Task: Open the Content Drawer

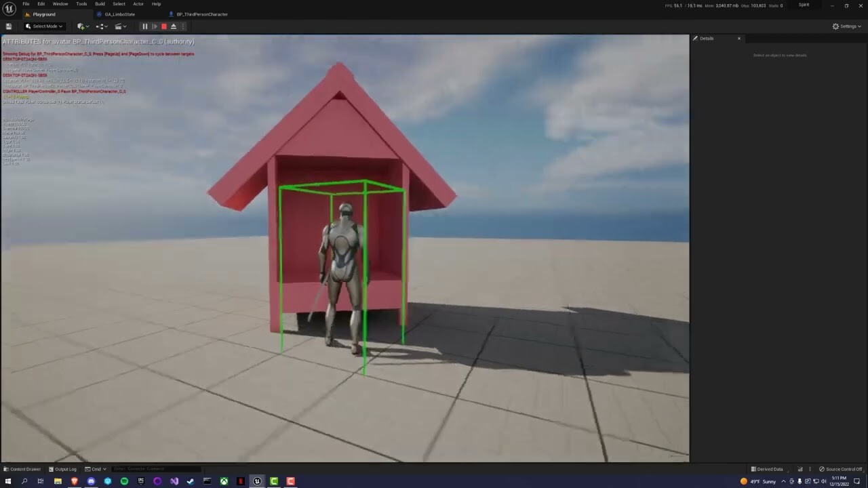Action: 22,468
